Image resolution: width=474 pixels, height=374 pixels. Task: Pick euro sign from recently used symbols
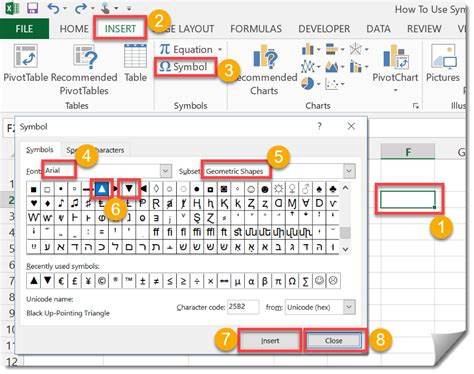click(x=61, y=281)
